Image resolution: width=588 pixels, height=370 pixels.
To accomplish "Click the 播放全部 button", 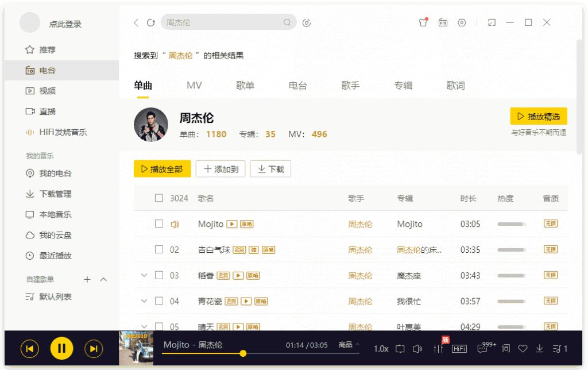I will 162,169.
